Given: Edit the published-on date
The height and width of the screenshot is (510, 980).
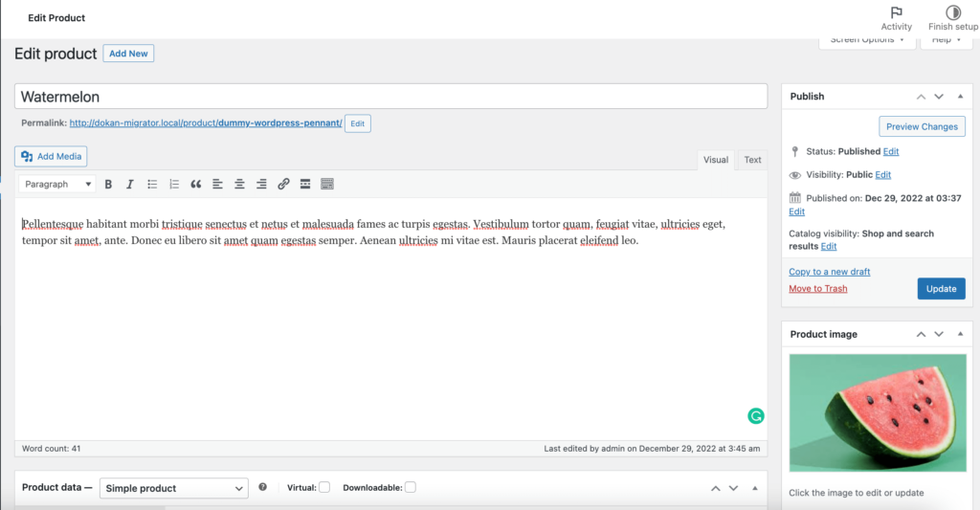Looking at the screenshot, I should click(x=796, y=211).
